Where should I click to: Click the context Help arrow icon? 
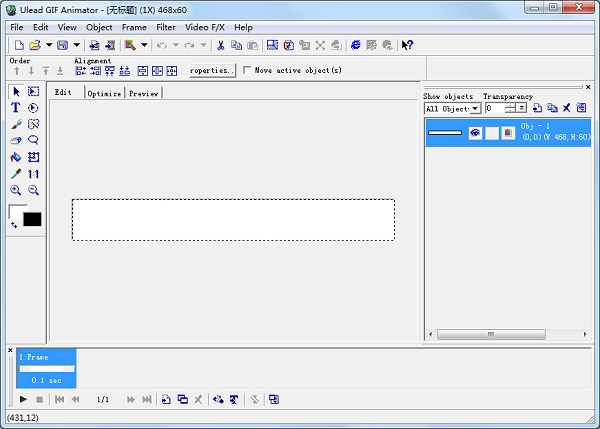[407, 45]
